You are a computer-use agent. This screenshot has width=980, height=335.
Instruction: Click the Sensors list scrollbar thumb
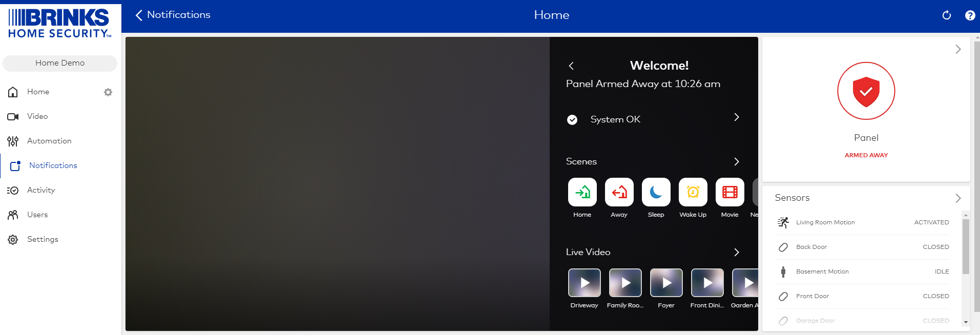pos(966,247)
